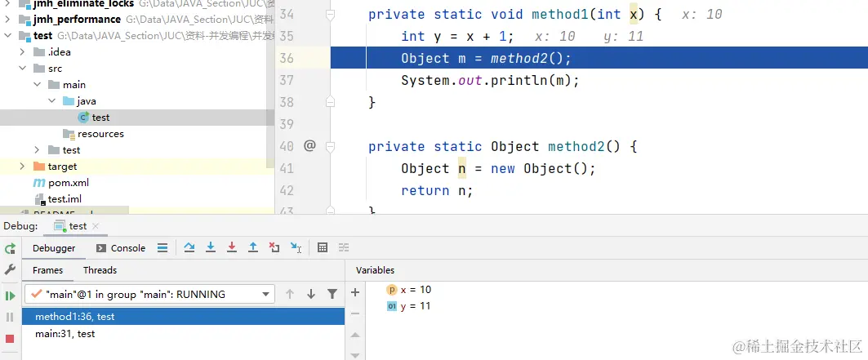Image resolution: width=868 pixels, height=360 pixels.
Task: Switch to the Debugger tab
Action: (54, 248)
